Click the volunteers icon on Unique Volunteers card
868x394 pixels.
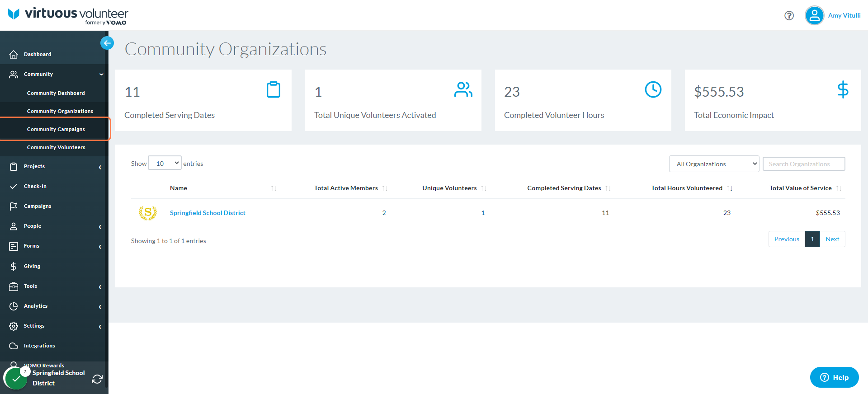pos(463,89)
